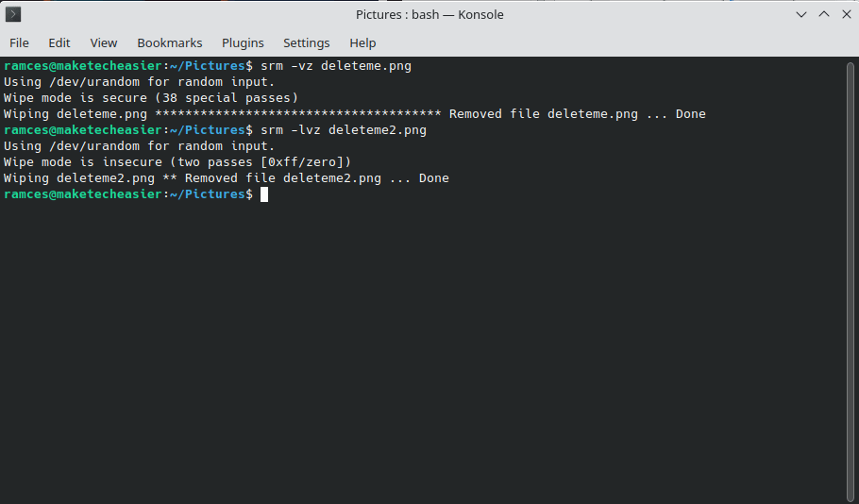Open the Plugins menu
The height and width of the screenshot is (504, 859).
pyautogui.click(x=243, y=42)
